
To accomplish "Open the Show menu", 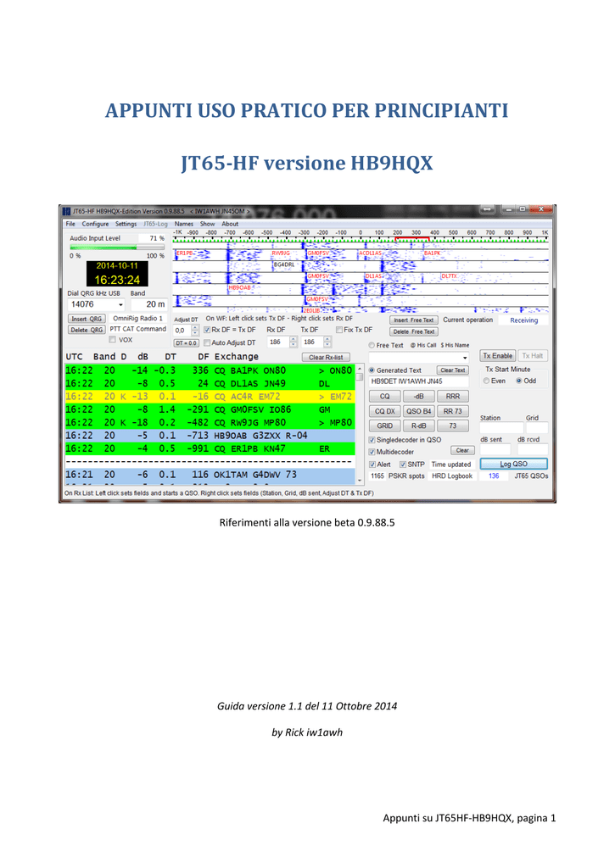I will (x=207, y=224).
